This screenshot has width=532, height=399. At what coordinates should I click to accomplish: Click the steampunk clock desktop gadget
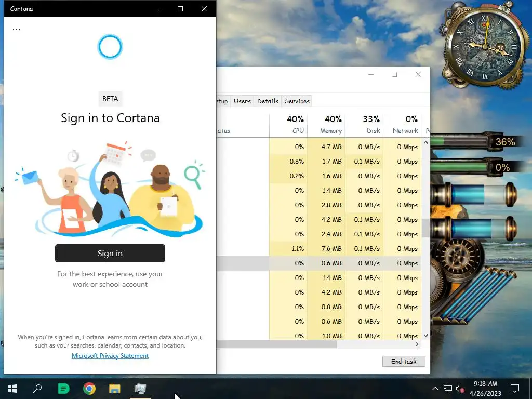click(x=485, y=46)
